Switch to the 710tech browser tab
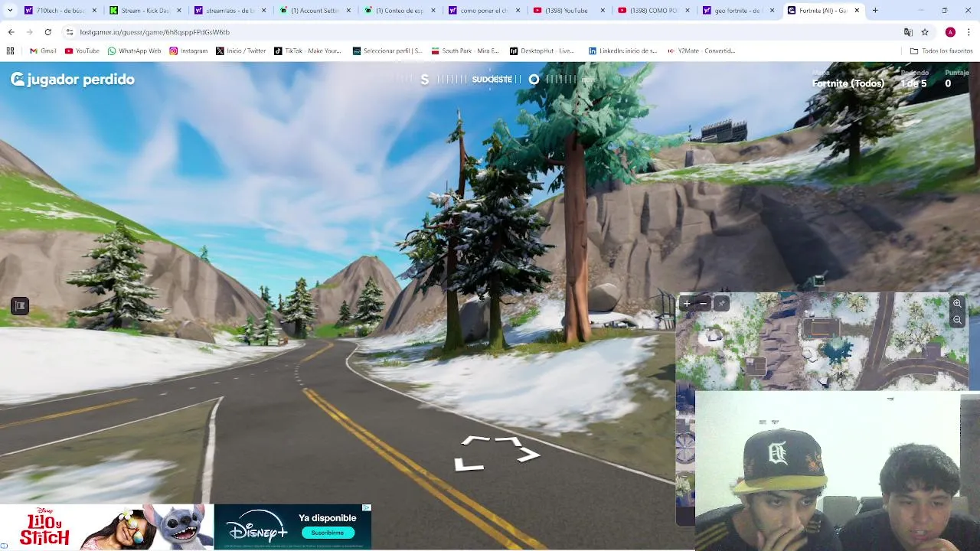 (59, 11)
